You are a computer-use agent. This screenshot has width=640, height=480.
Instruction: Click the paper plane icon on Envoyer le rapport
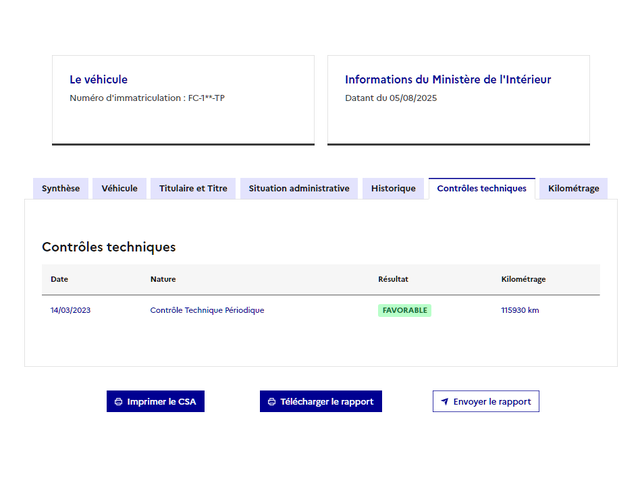point(445,402)
